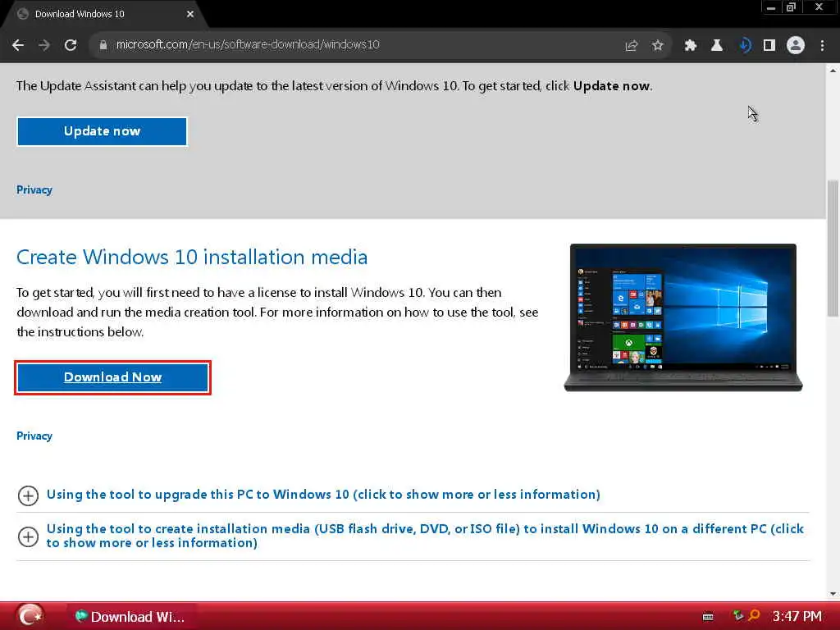
Task: Open Chrome three-dot menu
Action: 822,46
